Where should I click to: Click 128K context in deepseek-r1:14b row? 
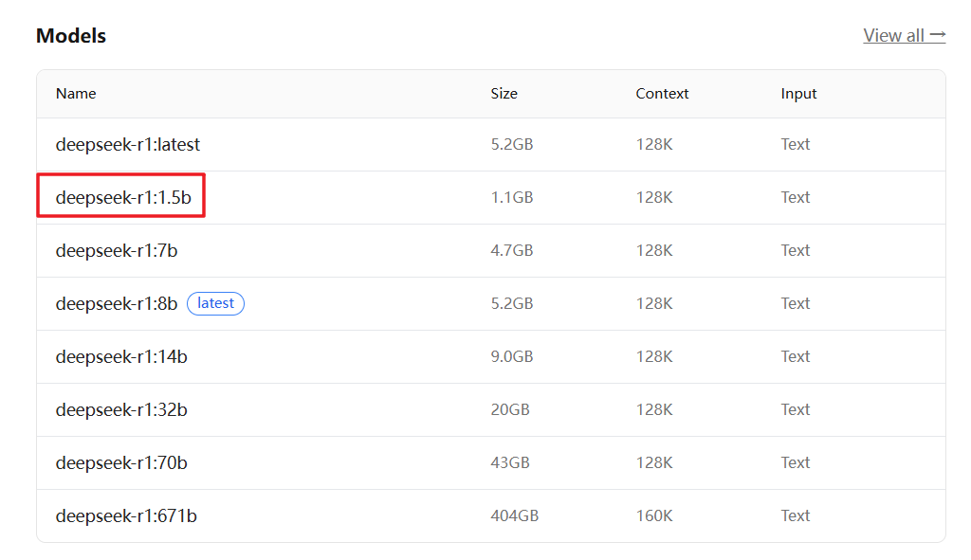654,356
